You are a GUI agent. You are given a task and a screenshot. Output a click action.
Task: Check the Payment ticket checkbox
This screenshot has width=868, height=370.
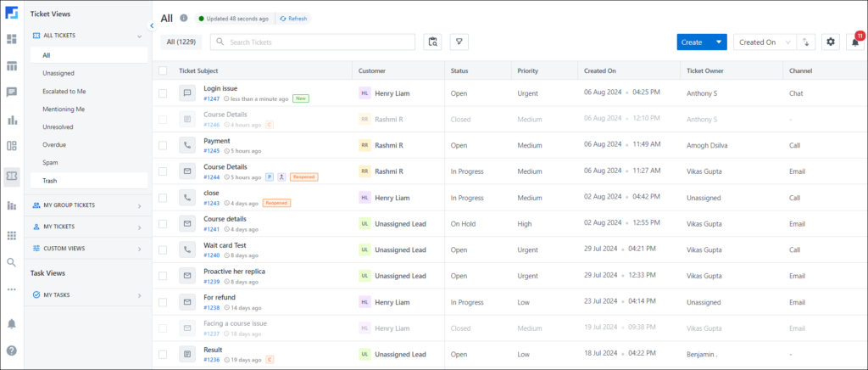[163, 146]
